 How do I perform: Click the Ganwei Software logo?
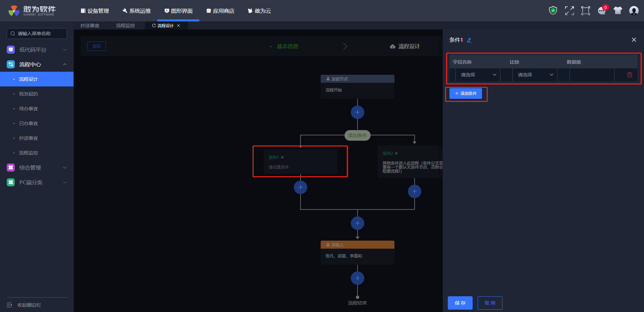(x=32, y=11)
